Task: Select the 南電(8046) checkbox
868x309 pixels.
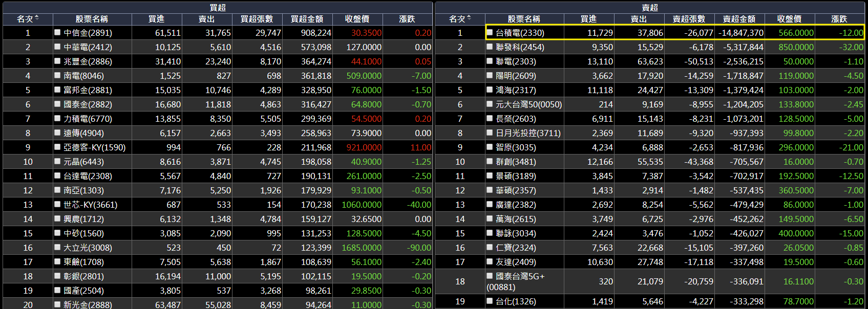Action: [x=57, y=75]
